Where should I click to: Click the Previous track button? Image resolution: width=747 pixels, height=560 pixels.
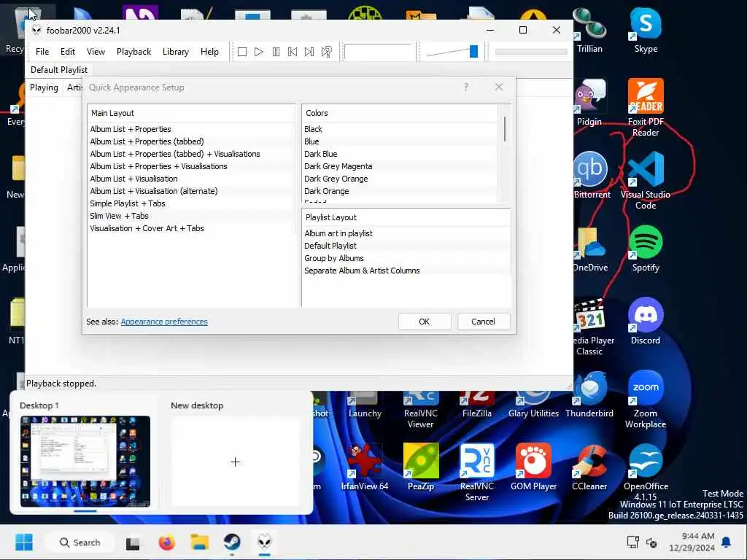pyautogui.click(x=293, y=52)
